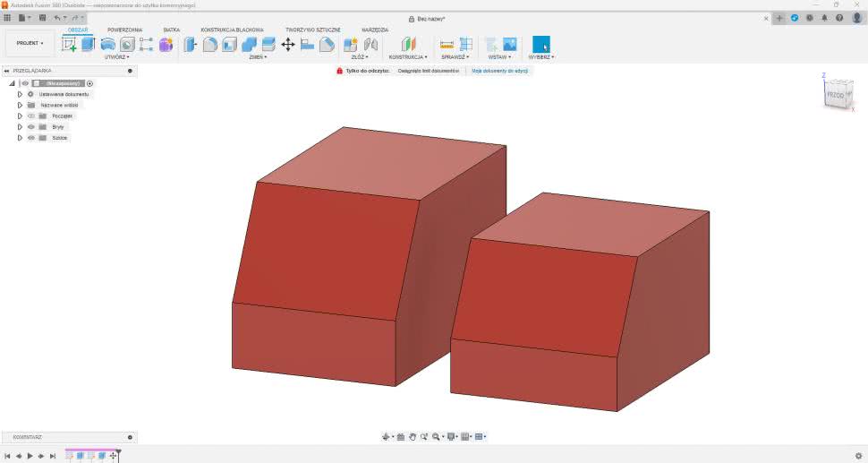Image resolution: width=868 pixels, height=463 pixels.
Task: Click the timeline play button
Action: pos(30,456)
